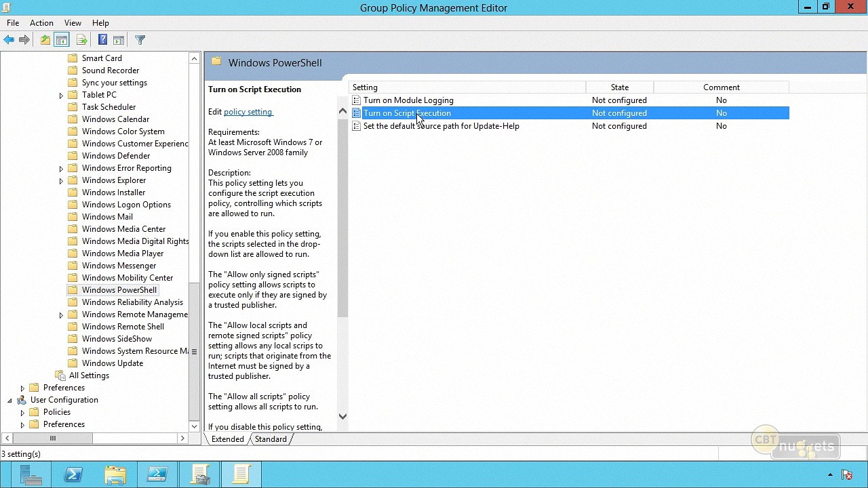Collapse the User Configuration node
This screenshot has width=868, height=488.
click(9, 401)
